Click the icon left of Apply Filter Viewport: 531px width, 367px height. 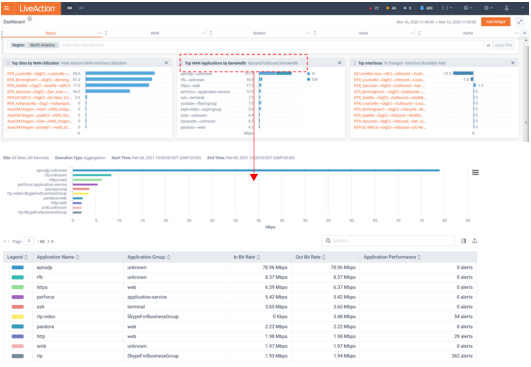point(488,45)
